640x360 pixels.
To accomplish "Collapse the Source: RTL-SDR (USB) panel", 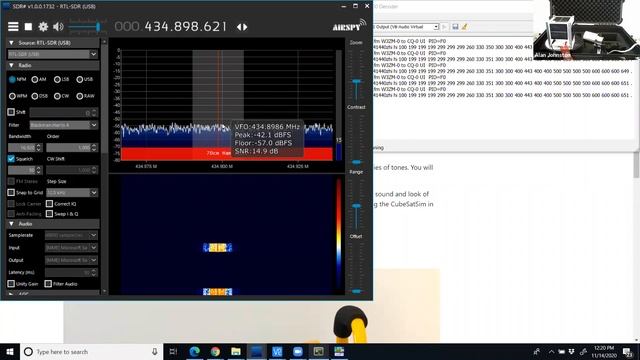I will (11, 43).
